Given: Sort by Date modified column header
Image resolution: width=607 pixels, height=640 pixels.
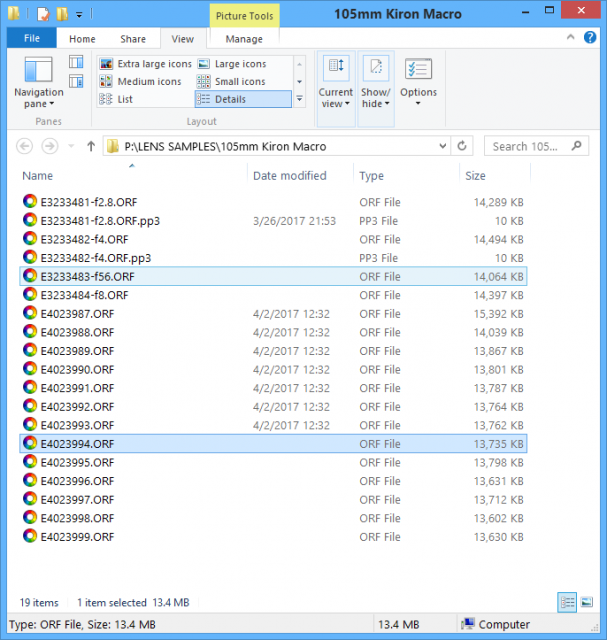Looking at the screenshot, I should point(290,176).
